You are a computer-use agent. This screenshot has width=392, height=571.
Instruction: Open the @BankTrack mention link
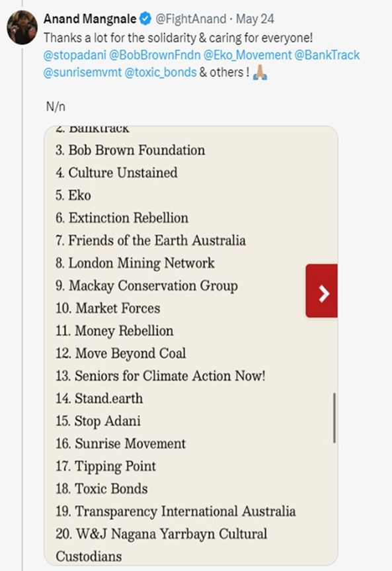327,55
